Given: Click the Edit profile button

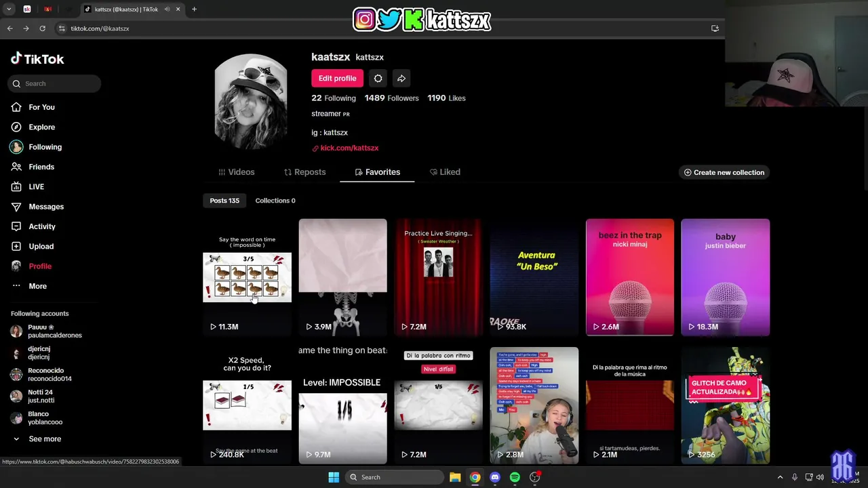Looking at the screenshot, I should pyautogui.click(x=337, y=79).
